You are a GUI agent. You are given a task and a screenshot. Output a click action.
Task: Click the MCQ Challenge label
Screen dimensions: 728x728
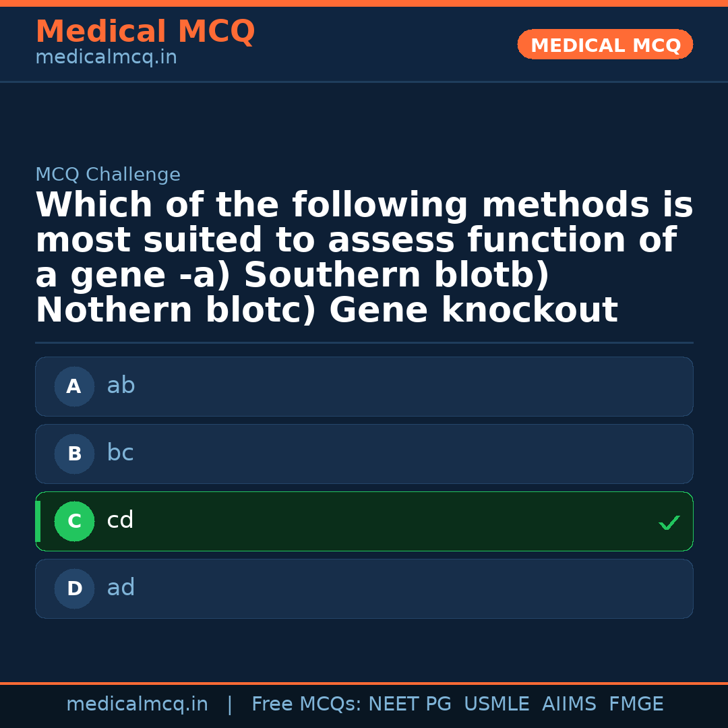click(108, 174)
